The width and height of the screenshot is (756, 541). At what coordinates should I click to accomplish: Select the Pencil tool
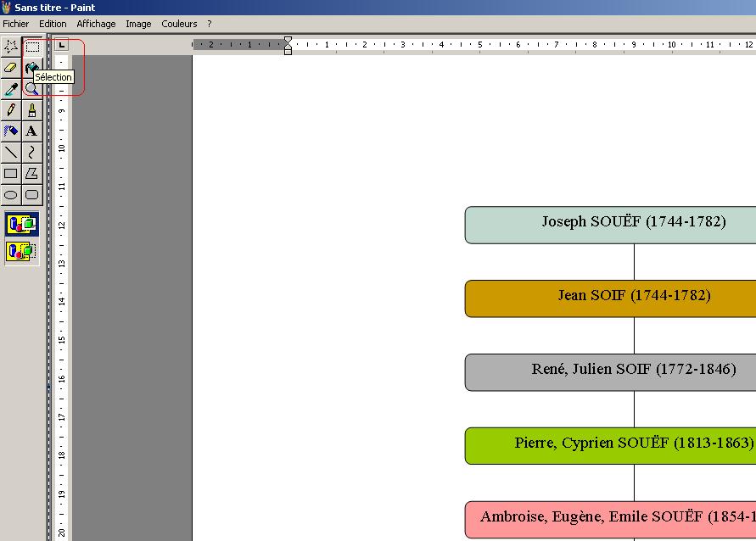(x=10, y=110)
